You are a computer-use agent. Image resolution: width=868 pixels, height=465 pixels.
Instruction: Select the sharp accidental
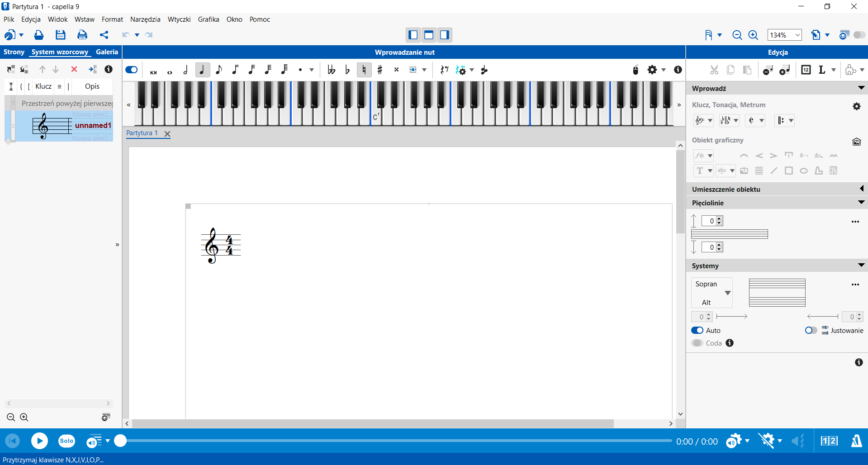(380, 70)
